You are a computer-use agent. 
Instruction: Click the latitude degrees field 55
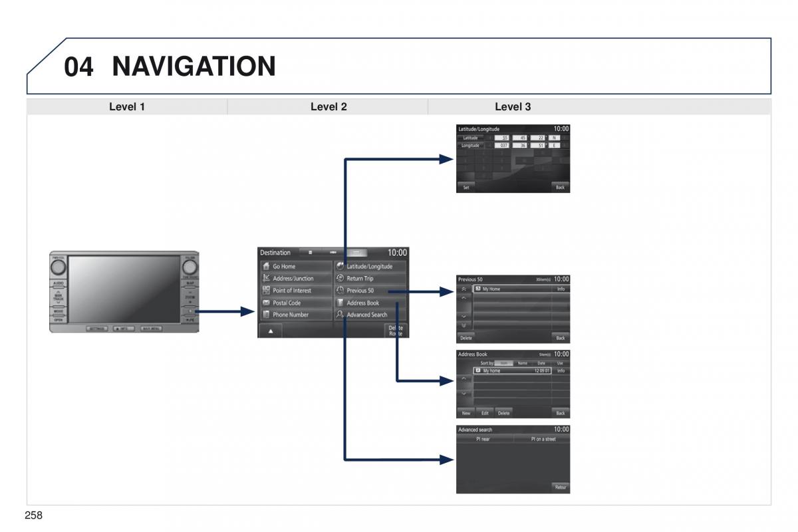point(502,138)
